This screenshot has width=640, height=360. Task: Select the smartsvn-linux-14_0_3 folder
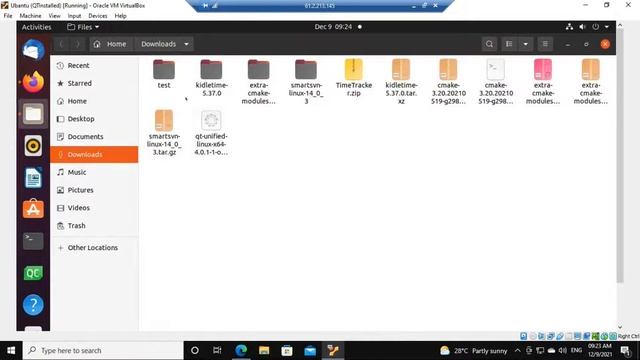tap(306, 81)
